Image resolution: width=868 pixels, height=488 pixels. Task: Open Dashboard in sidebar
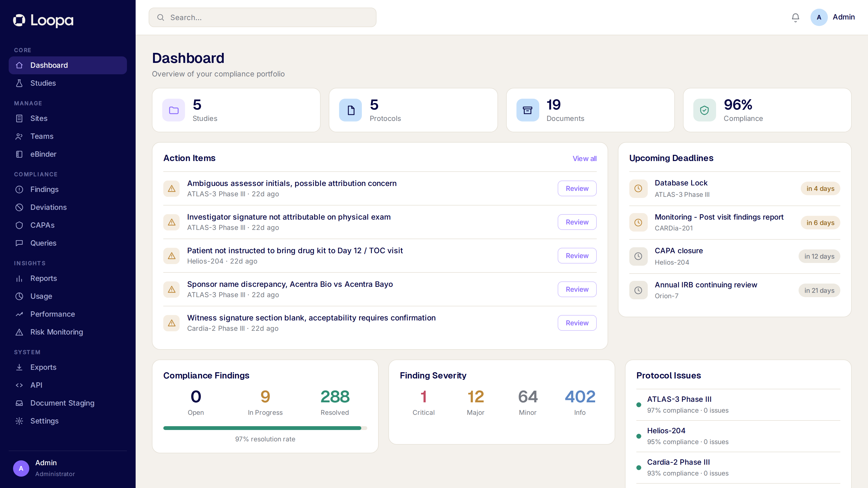click(x=68, y=65)
